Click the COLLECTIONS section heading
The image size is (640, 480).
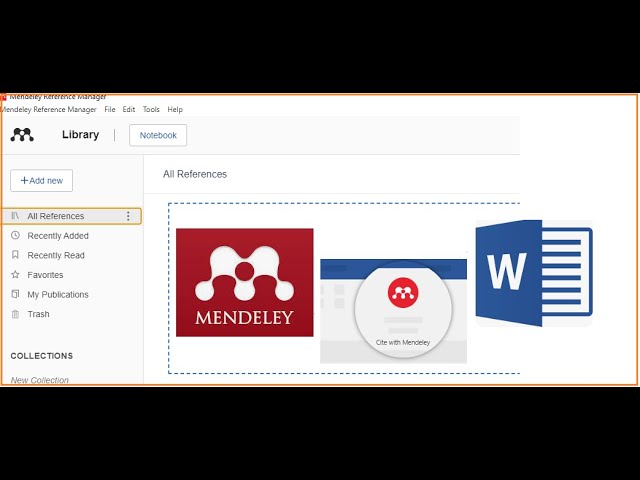point(42,356)
